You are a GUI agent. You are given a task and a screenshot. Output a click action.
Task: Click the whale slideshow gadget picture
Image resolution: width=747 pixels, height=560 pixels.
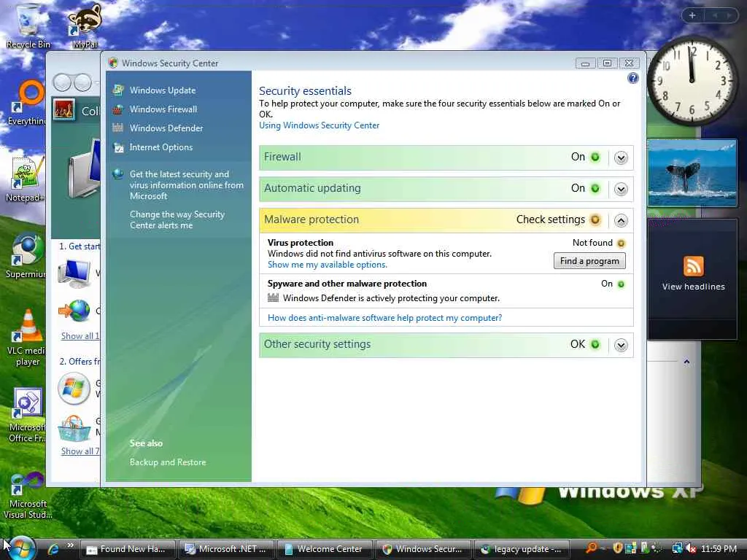692,172
